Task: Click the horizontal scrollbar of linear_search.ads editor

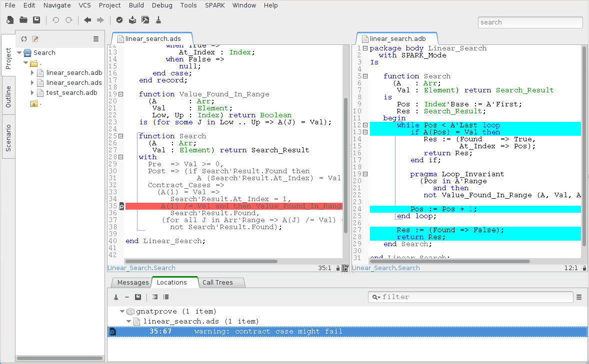Action: [201, 262]
